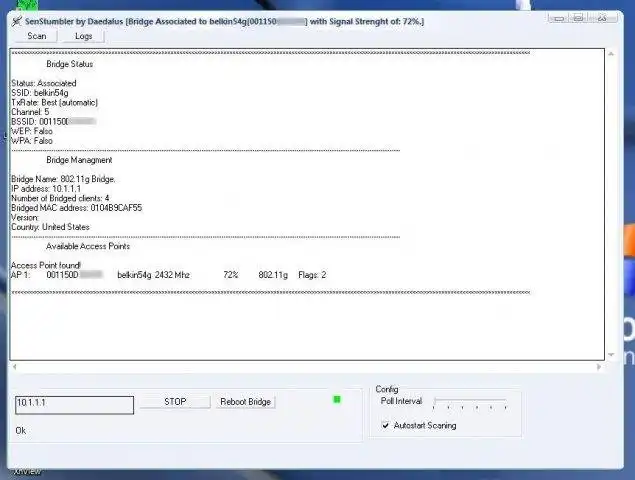Click the 'Bridged MAC address' line

point(77,208)
